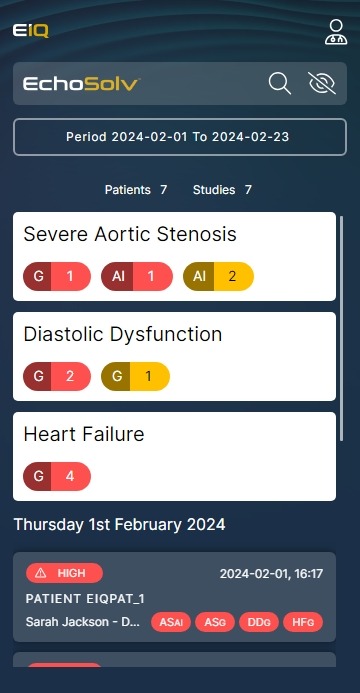Open the Period 2024-02-01 to 2024-02-23 selector
This screenshot has height=693, width=360.
[180, 137]
